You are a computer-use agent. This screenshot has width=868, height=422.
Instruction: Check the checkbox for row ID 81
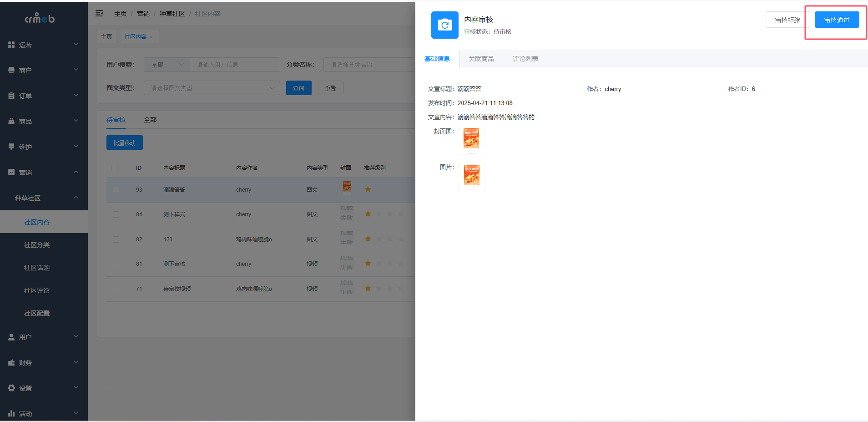[x=116, y=264]
